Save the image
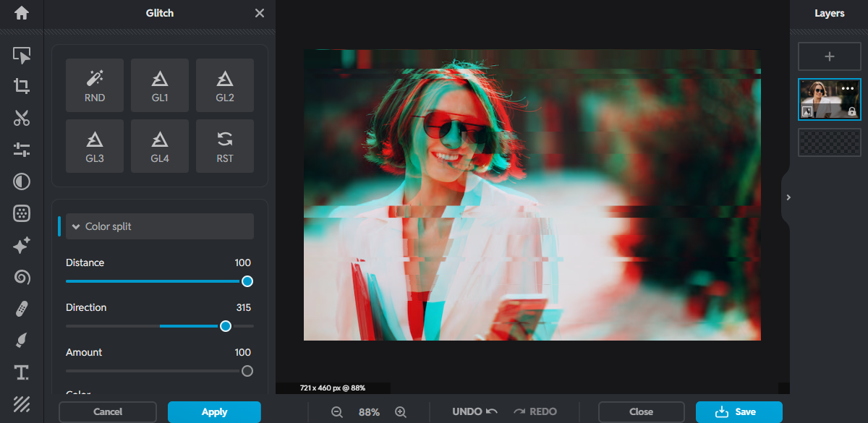The height and width of the screenshot is (423, 868). pos(739,411)
